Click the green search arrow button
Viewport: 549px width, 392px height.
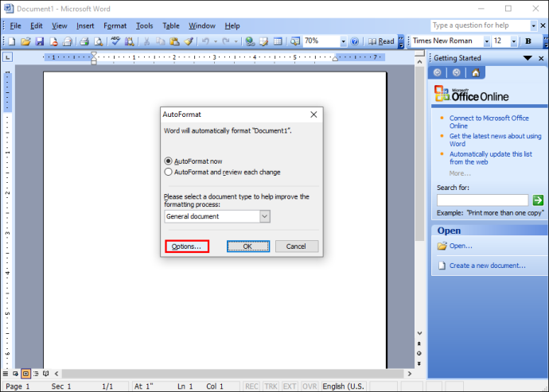538,200
